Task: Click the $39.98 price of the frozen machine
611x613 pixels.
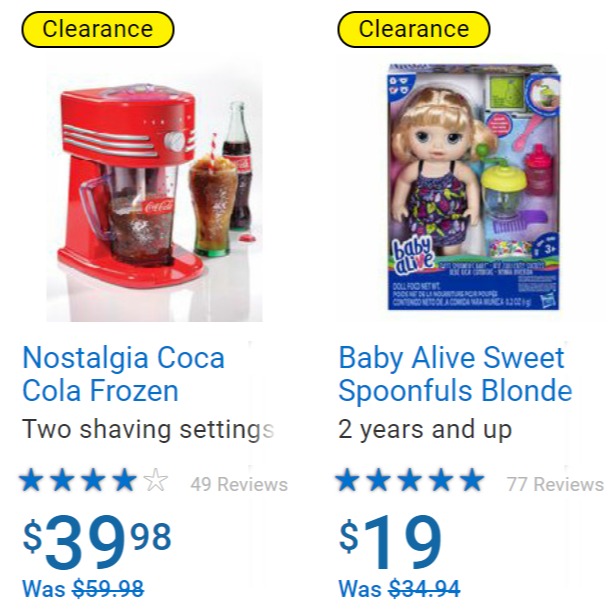Action: pos(97,541)
